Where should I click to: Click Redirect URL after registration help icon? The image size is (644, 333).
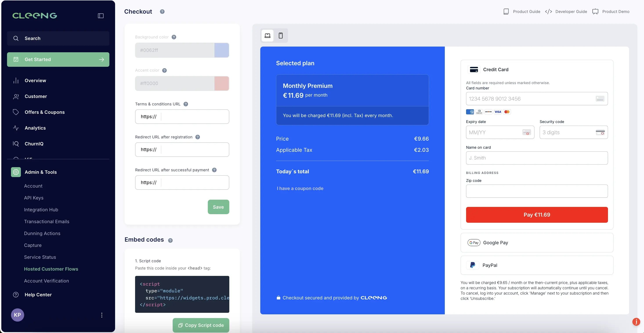click(x=198, y=137)
